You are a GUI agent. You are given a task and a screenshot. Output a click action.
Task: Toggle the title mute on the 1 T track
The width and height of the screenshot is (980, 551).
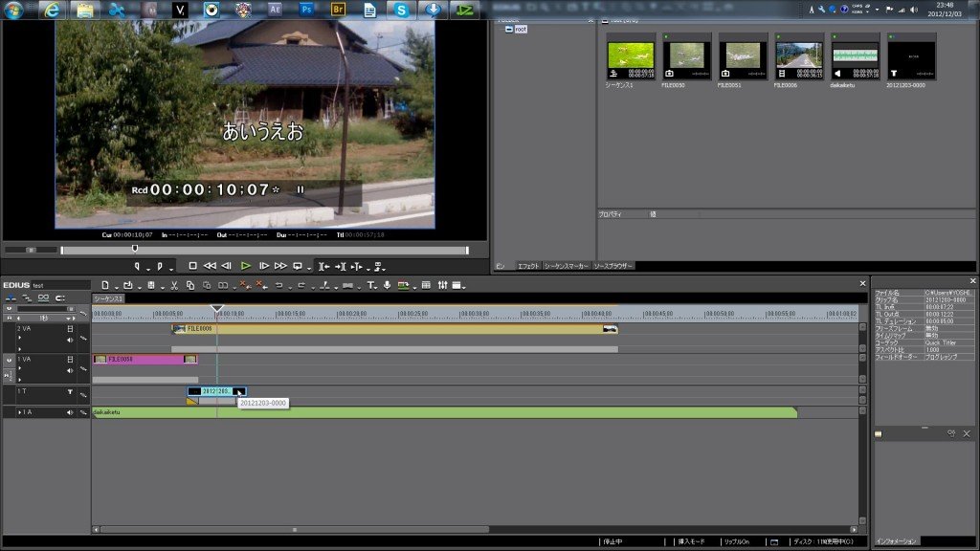point(70,391)
